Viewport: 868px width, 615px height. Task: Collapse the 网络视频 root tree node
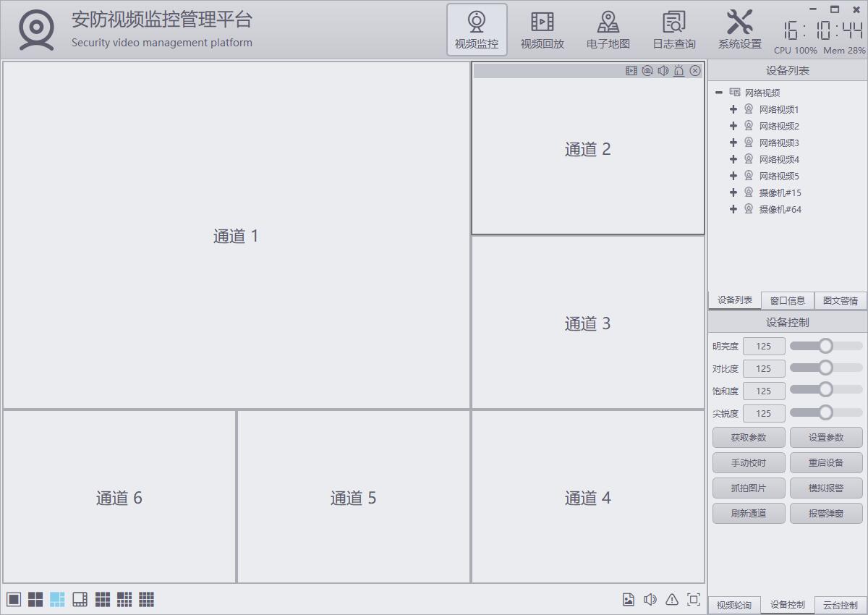click(x=719, y=93)
